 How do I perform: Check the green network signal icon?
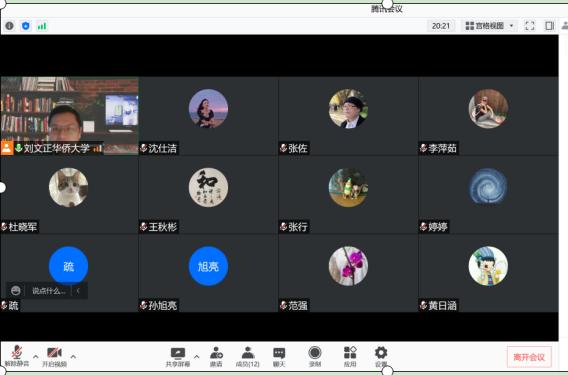(x=42, y=26)
